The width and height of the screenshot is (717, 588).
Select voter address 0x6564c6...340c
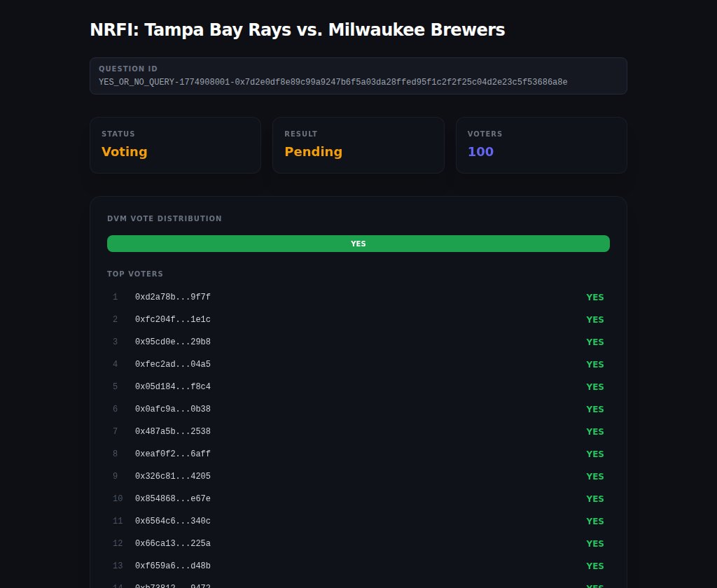(x=173, y=521)
